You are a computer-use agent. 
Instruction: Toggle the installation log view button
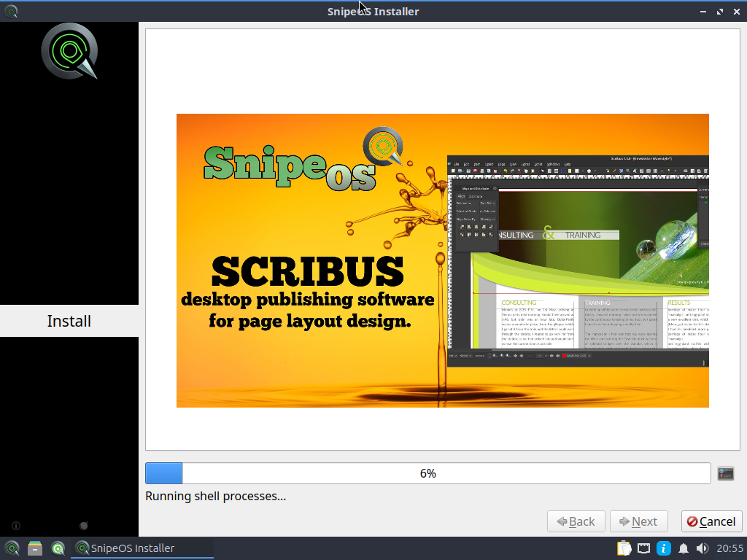point(726,473)
